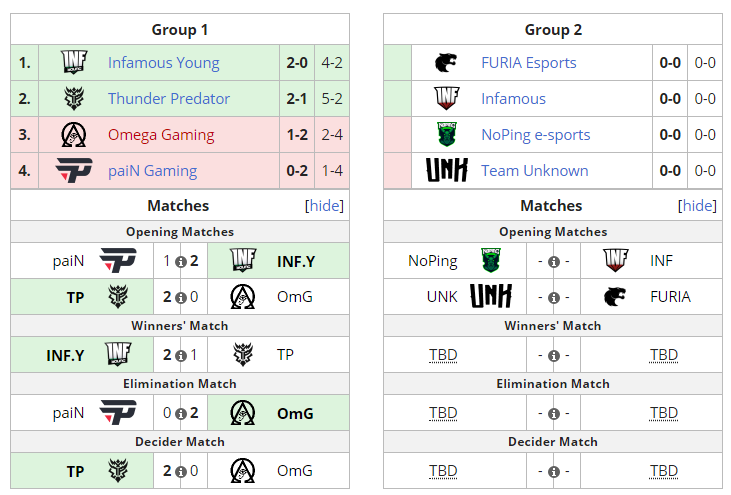Click Omega Gaming logo in standings
731x495 pixels.
coord(74,135)
